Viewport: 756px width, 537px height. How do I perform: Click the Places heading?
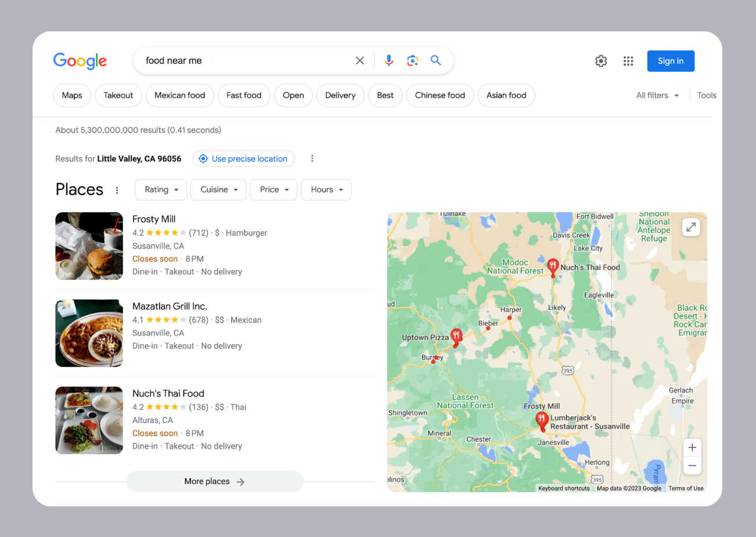pos(80,189)
